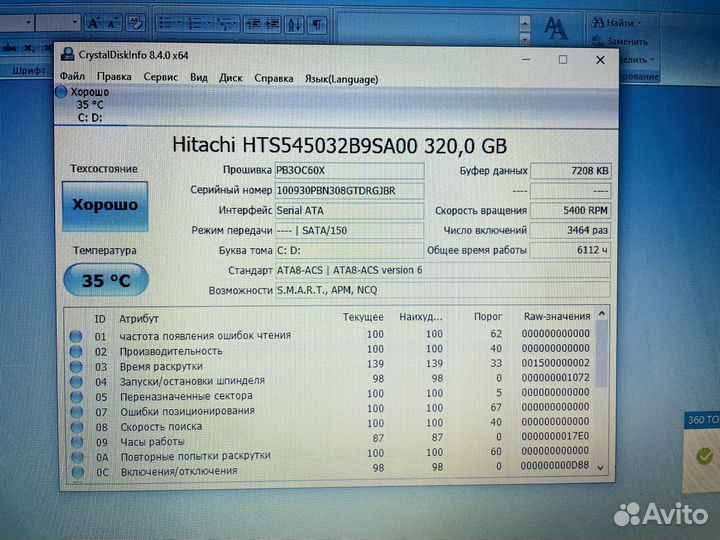
Task: Click the CrystalDiskInfo title bar app icon
Action: click(x=68, y=54)
